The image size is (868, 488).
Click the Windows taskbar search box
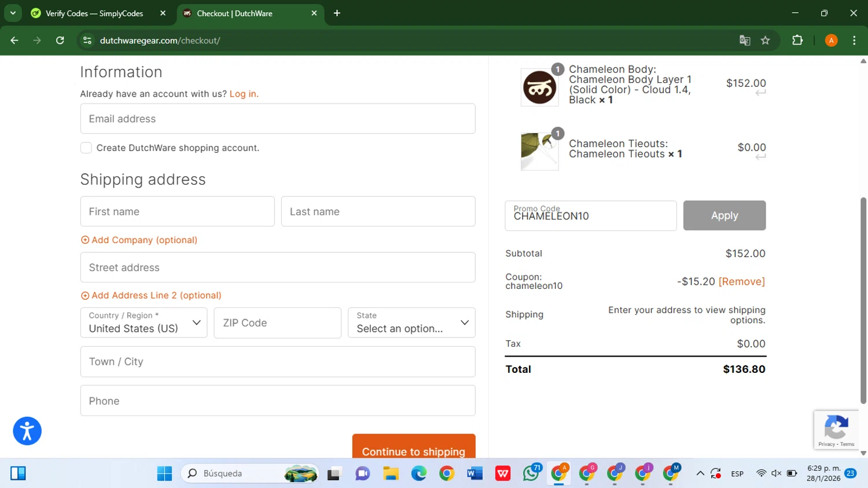click(250, 474)
